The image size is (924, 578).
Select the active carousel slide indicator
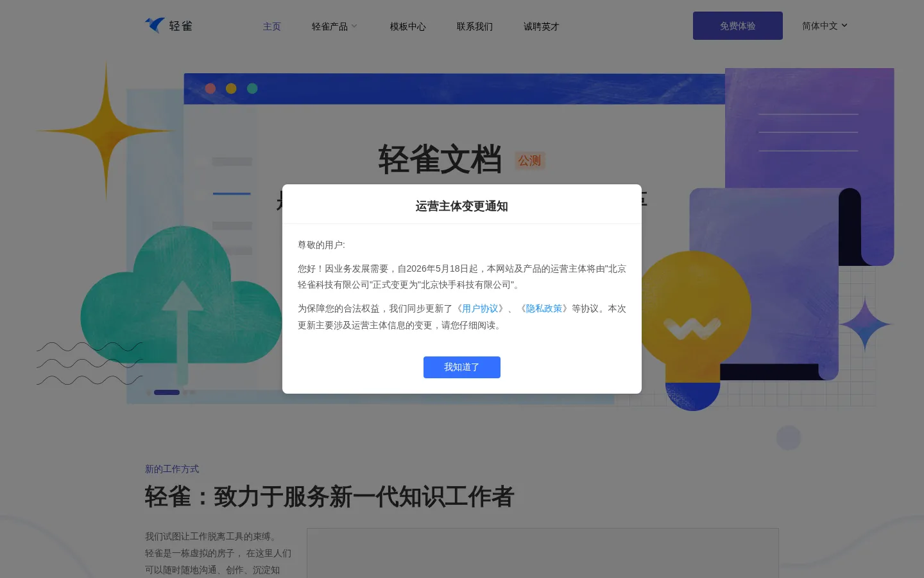[167, 392]
